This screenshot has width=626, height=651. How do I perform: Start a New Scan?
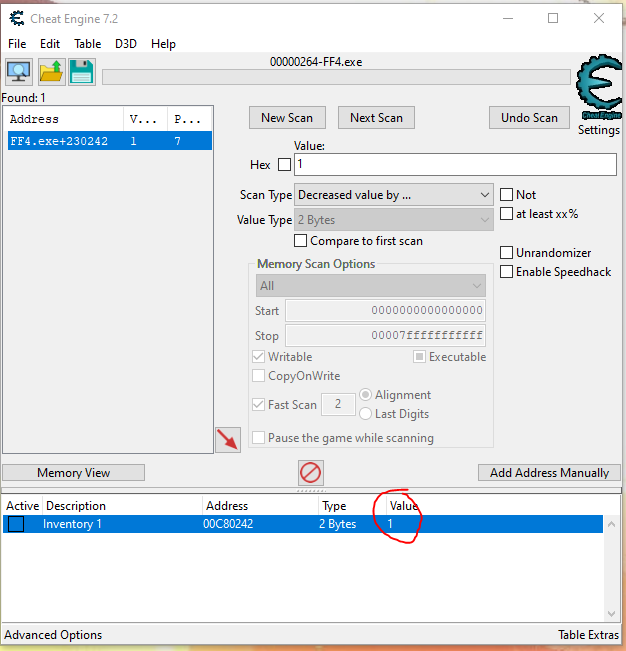tap(287, 117)
